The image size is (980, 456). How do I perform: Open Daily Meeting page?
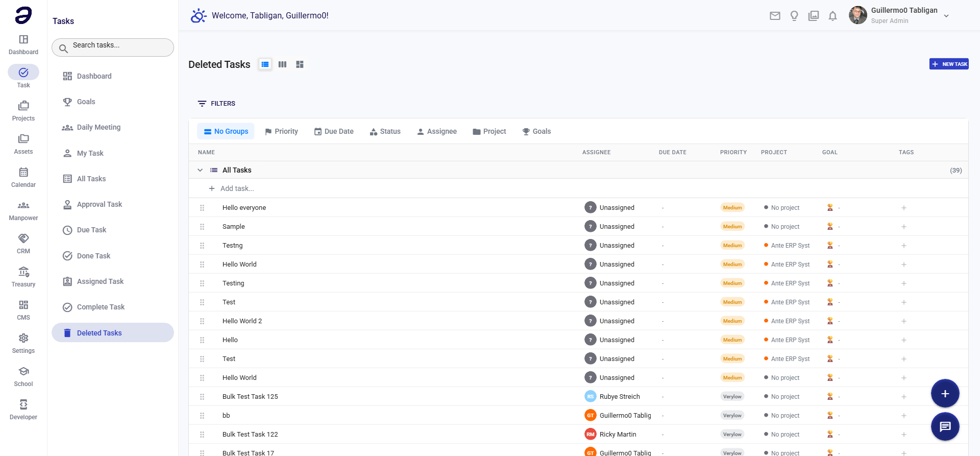[113, 127]
